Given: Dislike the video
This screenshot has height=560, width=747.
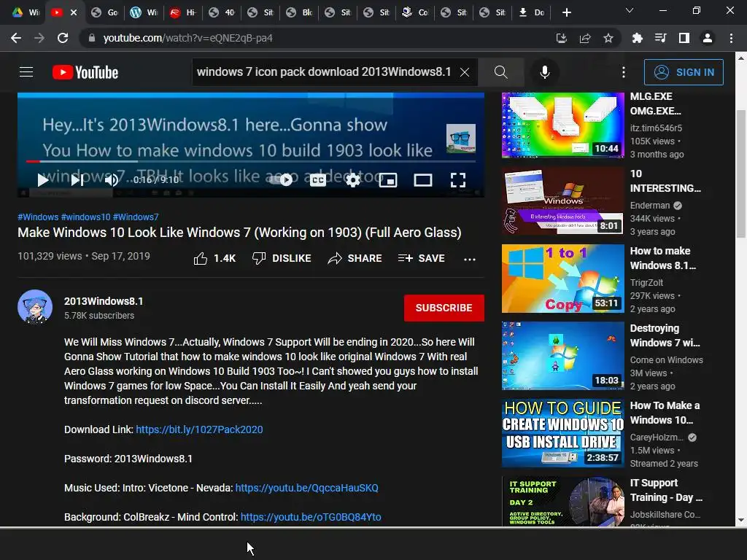Looking at the screenshot, I should tap(282, 258).
